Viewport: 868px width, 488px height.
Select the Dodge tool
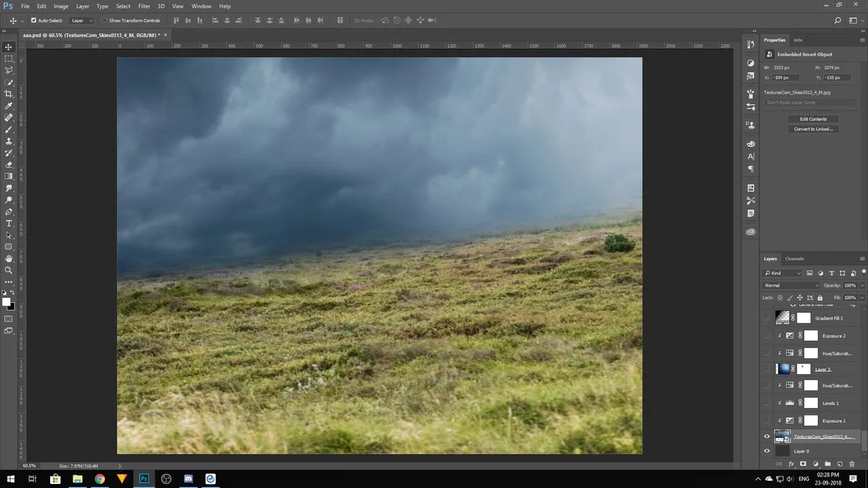click(9, 200)
